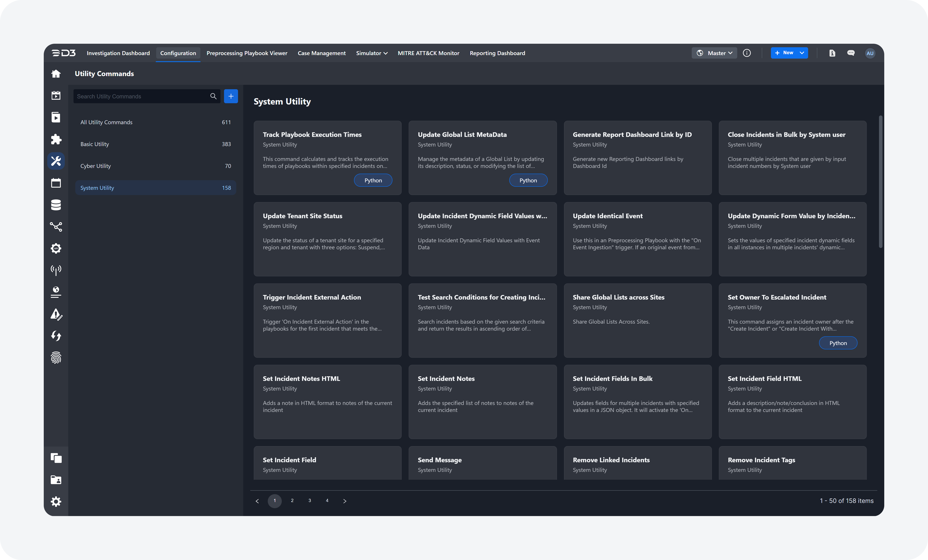928x560 pixels.
Task: Expand the New button dropdown arrow
Action: pyautogui.click(x=802, y=53)
